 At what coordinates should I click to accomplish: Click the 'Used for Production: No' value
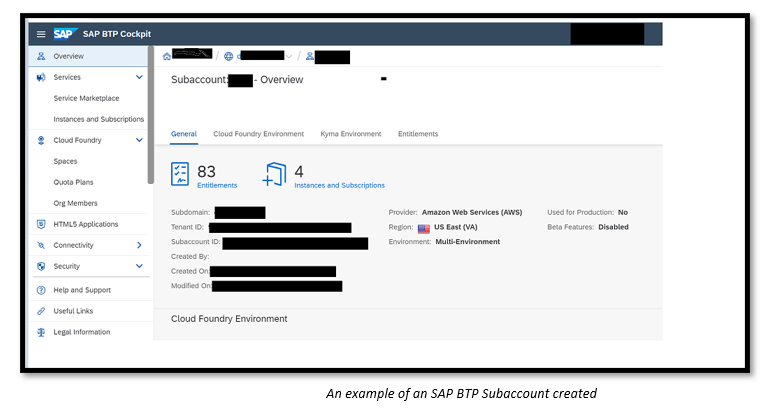click(623, 212)
